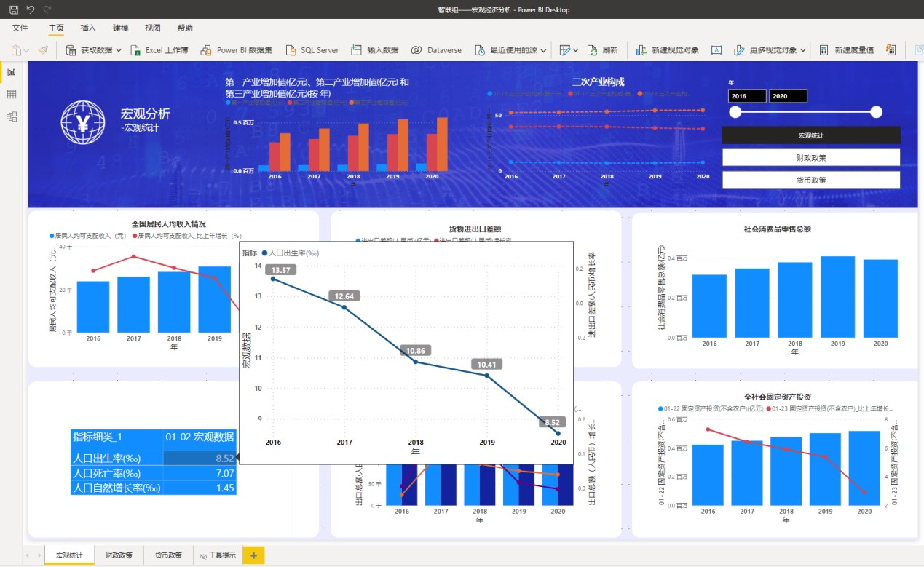This screenshot has height=567, width=924.
Task: Click the 财政政策 navigation button on report
Action: point(811,157)
